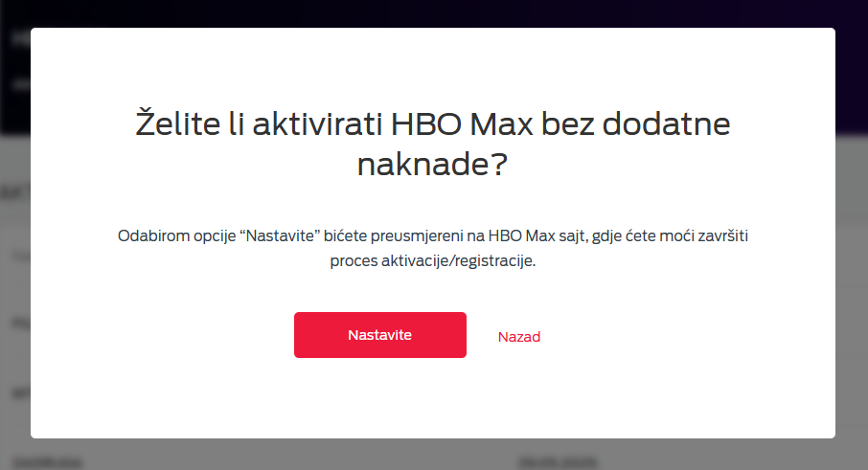The image size is (868, 470).
Task: Click the dimmed page area below the dialog
Action: [434, 455]
